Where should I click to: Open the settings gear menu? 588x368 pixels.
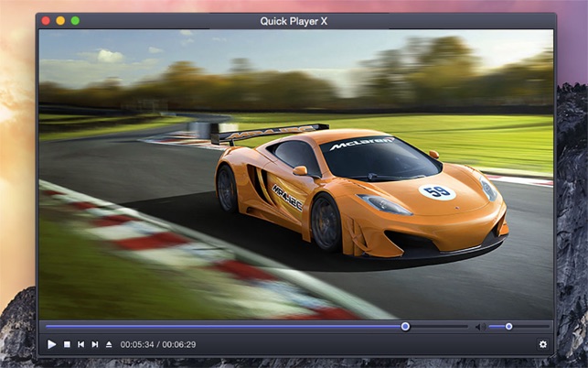tap(542, 344)
